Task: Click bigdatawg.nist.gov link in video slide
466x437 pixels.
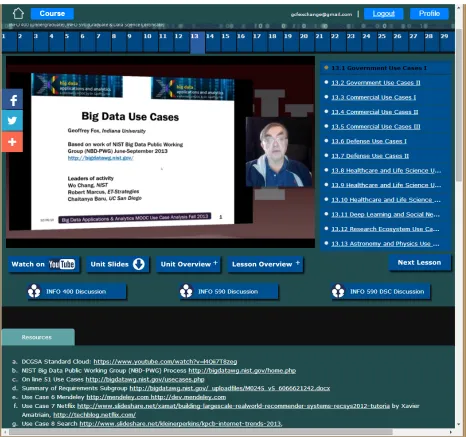Action: (x=101, y=158)
